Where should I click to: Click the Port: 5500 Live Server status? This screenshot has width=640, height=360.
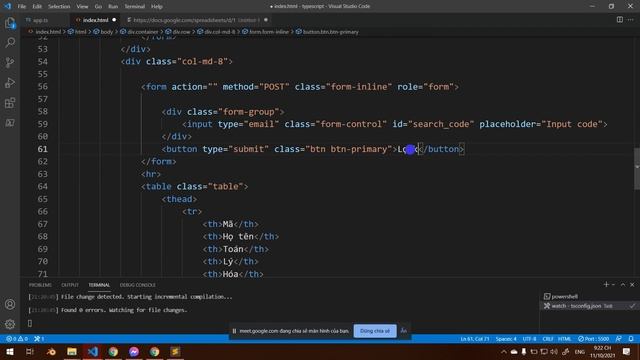pos(593,339)
